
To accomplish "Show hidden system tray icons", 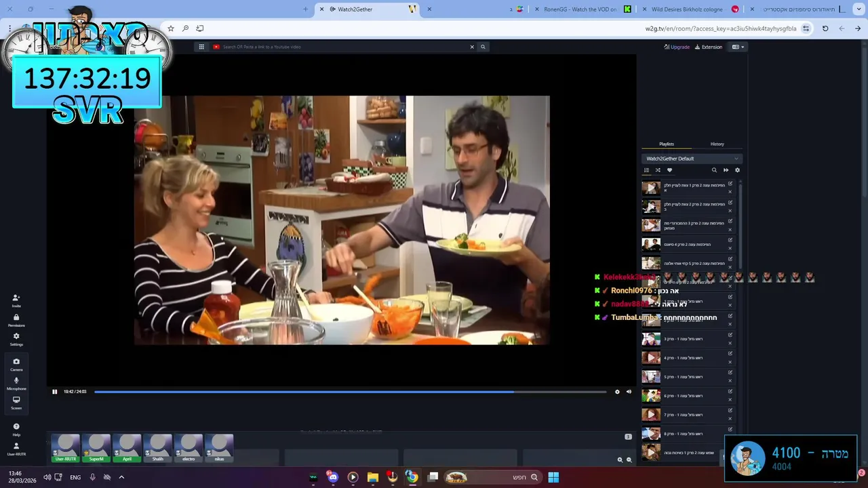I will 121,477.
